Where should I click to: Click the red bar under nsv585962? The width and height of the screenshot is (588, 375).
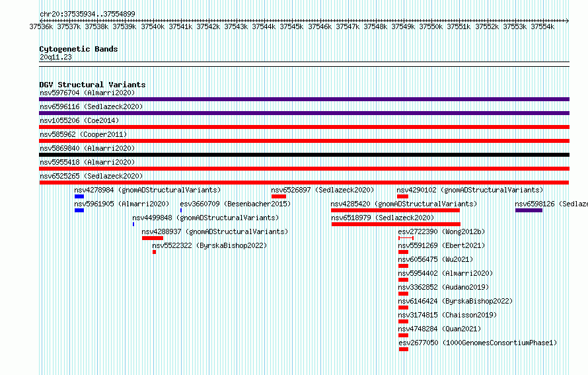(x=304, y=141)
